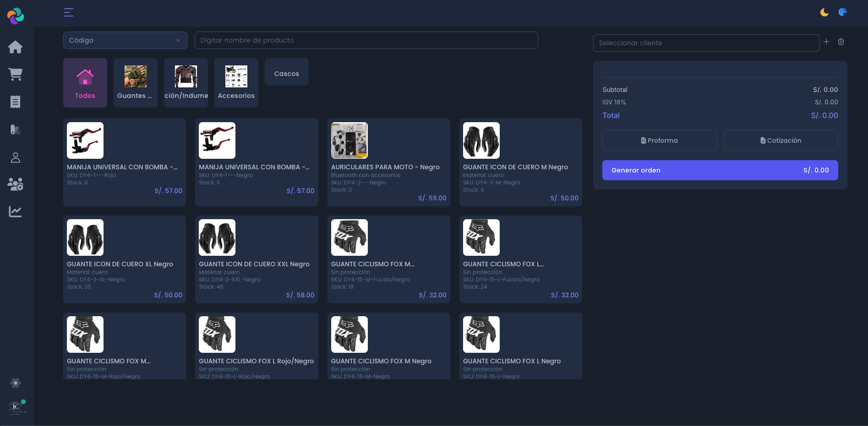Open the single user sidebar icon

coord(15,158)
